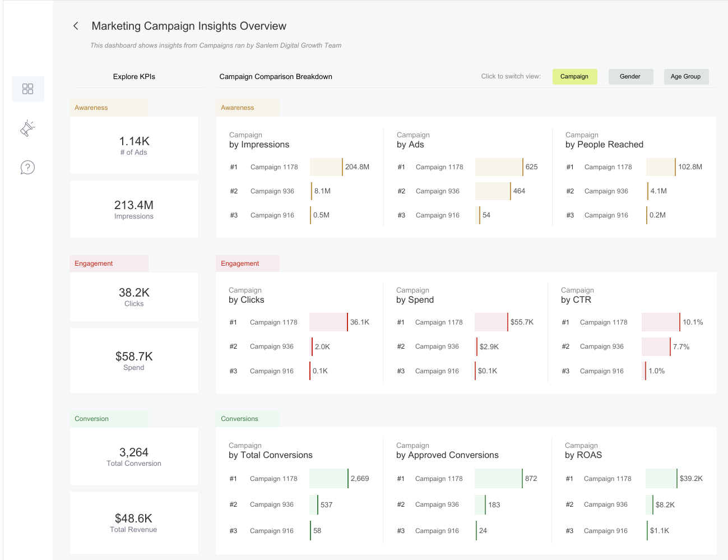
Task: Go back using the left chevron arrow
Action: tap(76, 26)
